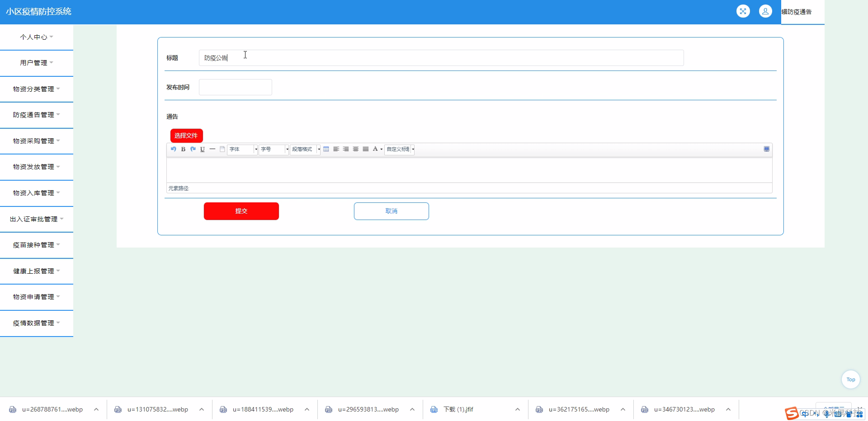868x421 pixels.
Task: Click file icon of u=268788761 download
Action: (x=13, y=409)
